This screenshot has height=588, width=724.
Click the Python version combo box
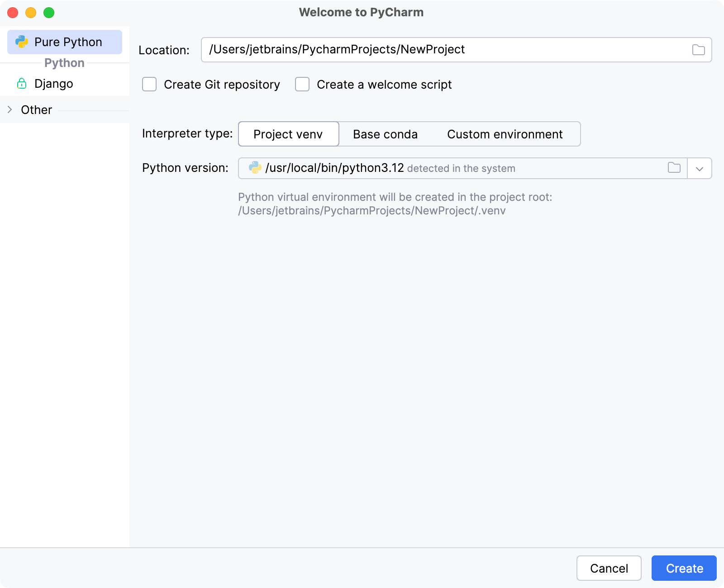pyautogui.click(x=452, y=168)
